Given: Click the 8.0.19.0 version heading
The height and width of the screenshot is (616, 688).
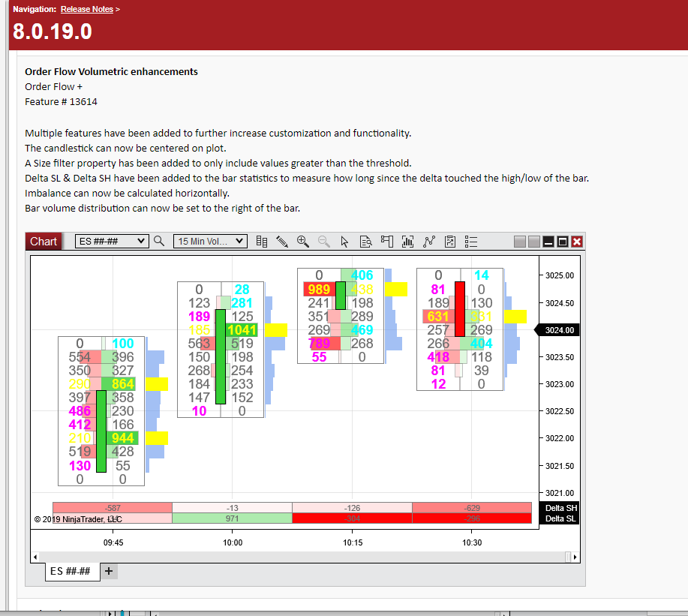Looking at the screenshot, I should 53,32.
